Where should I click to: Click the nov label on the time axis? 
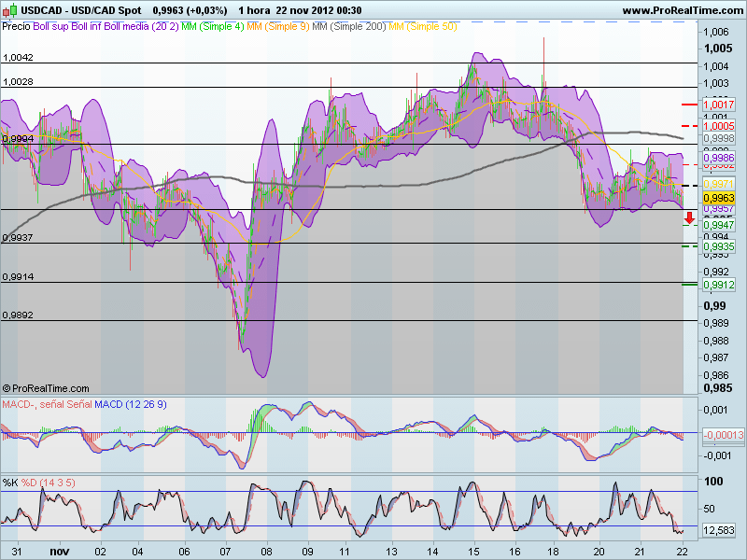[x=58, y=552]
